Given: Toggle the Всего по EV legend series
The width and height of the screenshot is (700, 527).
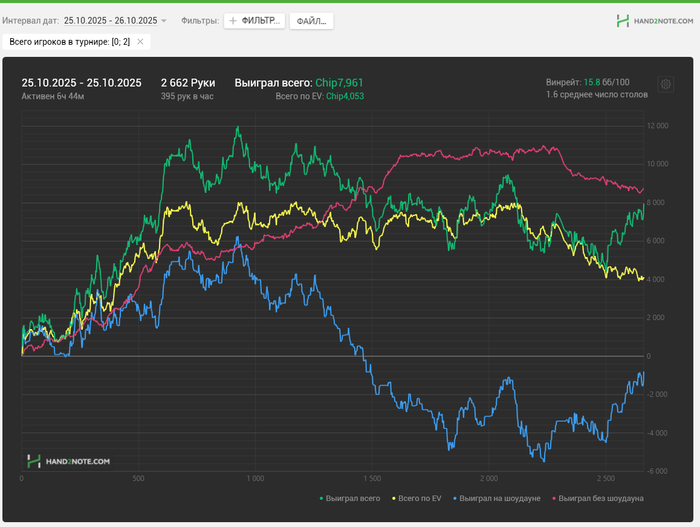Looking at the screenshot, I should (x=417, y=498).
